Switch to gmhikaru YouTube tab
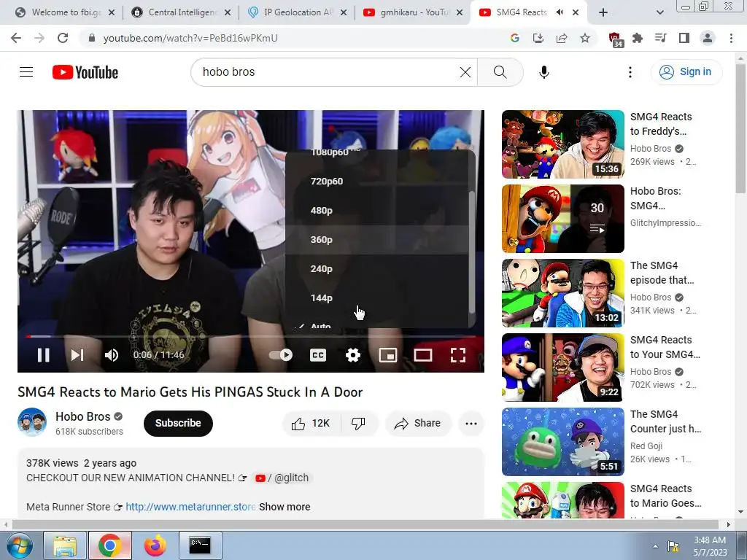 pyautogui.click(x=414, y=12)
